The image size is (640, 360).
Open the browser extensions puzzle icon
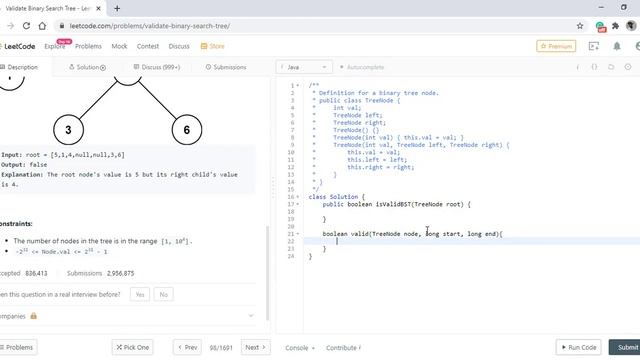[x=616, y=26]
